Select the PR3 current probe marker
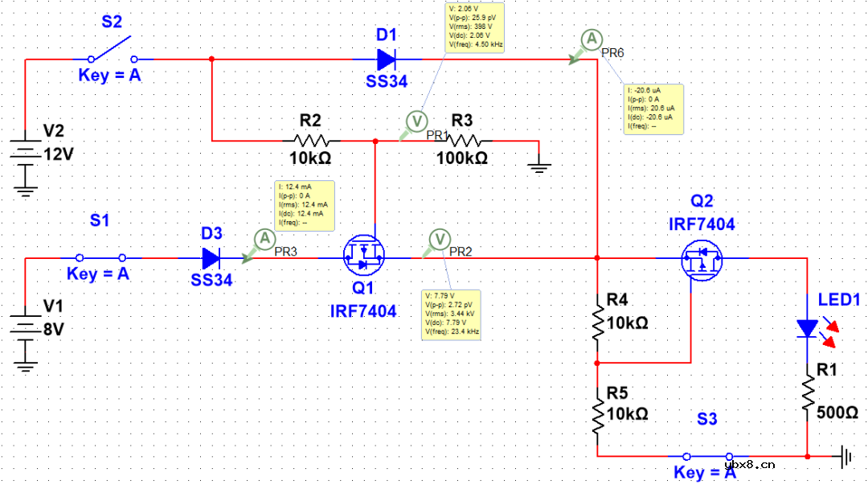Viewport: 868px width, 489px height. coord(263,239)
